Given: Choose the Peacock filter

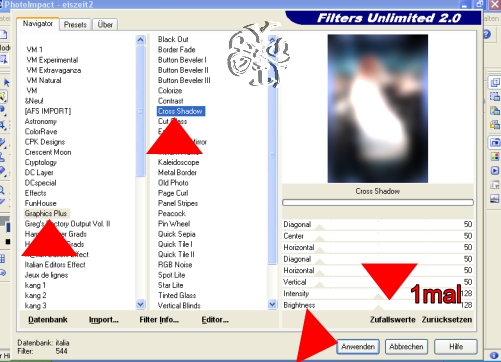Looking at the screenshot, I should (171, 214).
